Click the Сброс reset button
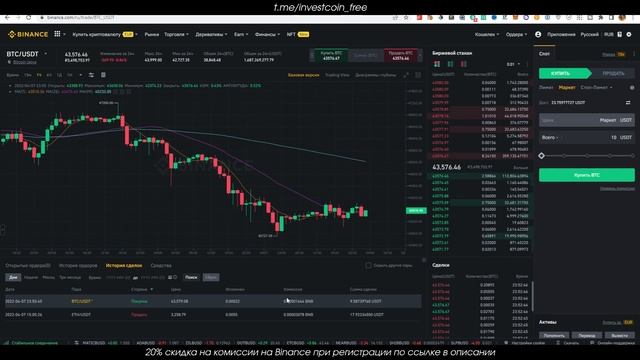This screenshot has width=640, height=360. coord(211,278)
